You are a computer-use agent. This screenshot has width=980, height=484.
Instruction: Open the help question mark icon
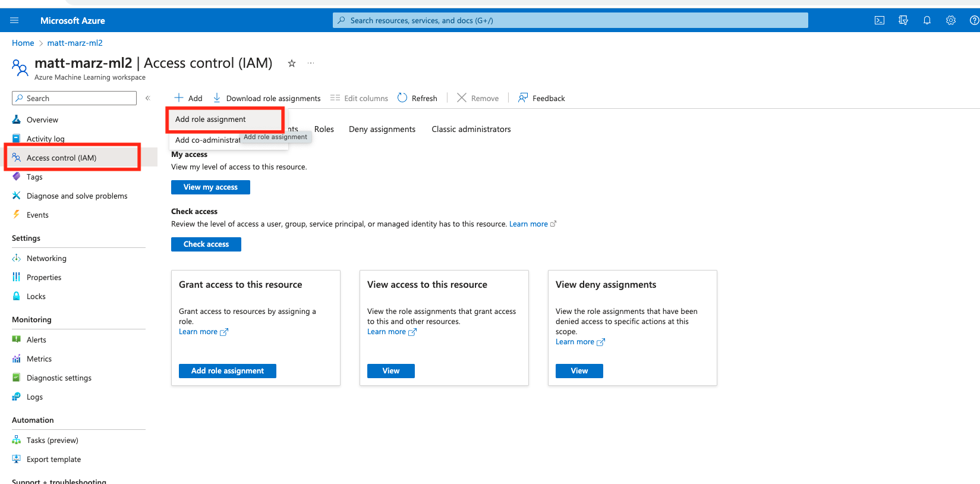(974, 20)
